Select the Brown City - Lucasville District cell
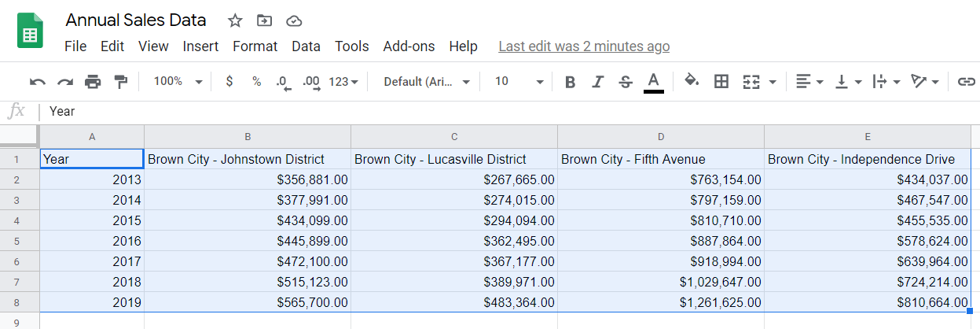Viewport: 980px width, 329px height. pos(454,159)
